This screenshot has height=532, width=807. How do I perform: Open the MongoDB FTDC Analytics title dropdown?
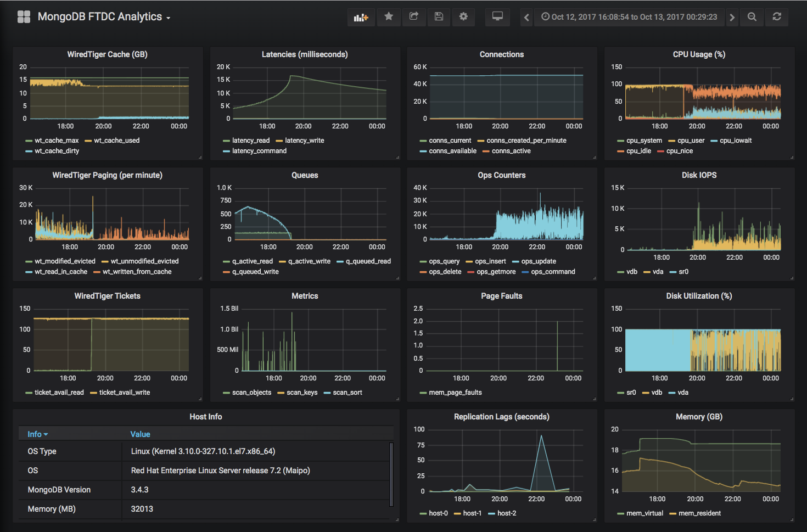[x=103, y=16]
